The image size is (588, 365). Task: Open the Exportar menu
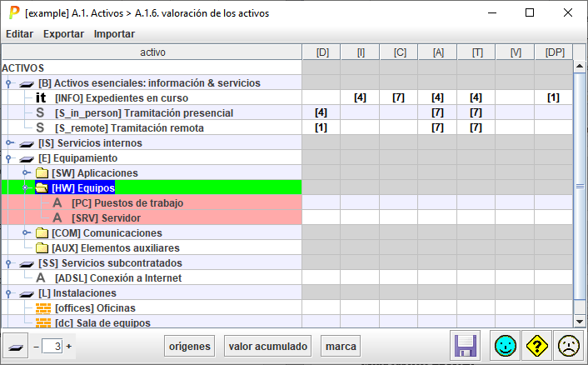[63, 34]
